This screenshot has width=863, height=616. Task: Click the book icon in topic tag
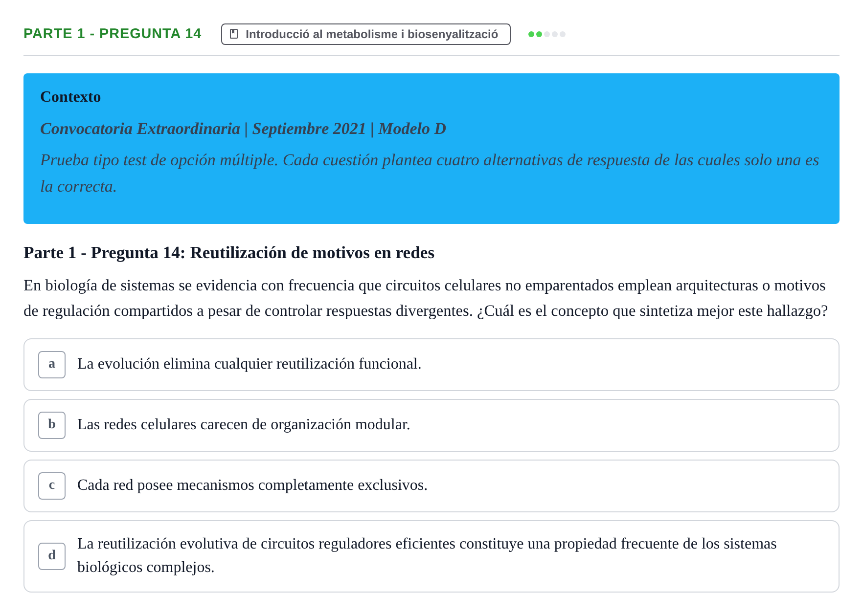click(234, 34)
